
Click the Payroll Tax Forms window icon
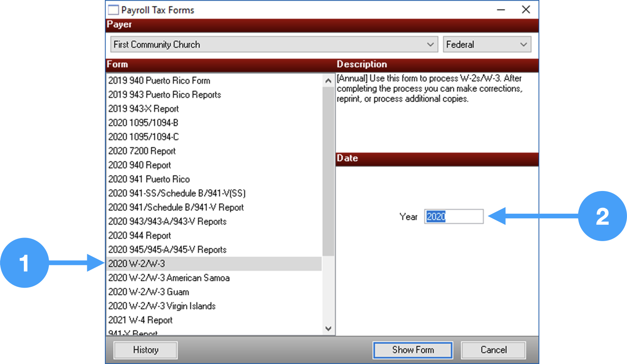[113, 10]
